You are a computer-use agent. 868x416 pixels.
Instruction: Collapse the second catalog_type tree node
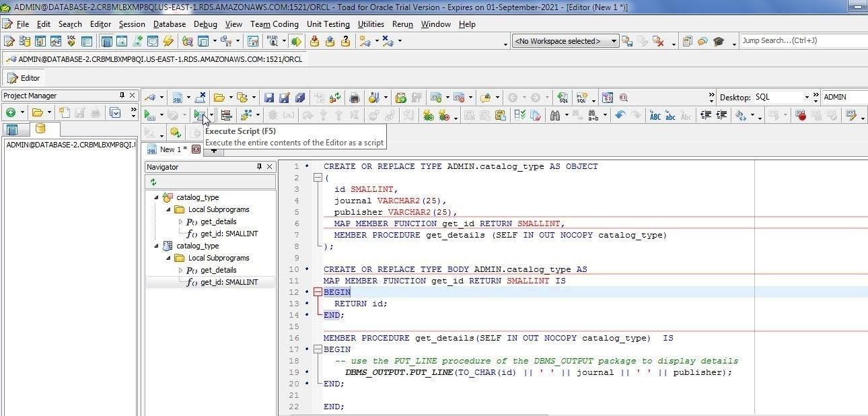click(x=157, y=246)
